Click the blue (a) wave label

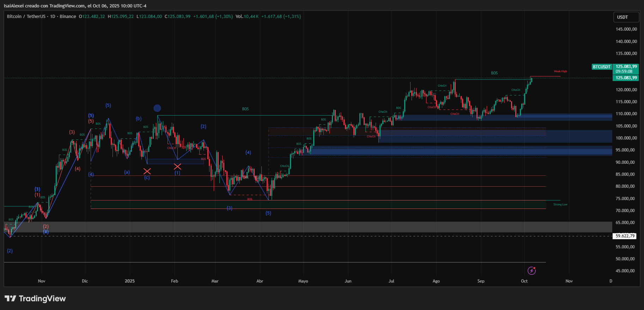click(x=127, y=172)
